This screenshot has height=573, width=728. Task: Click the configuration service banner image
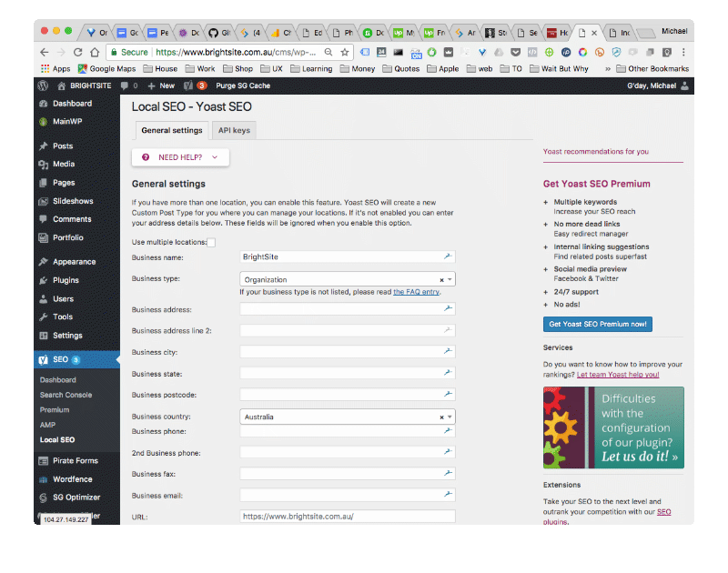(613, 427)
